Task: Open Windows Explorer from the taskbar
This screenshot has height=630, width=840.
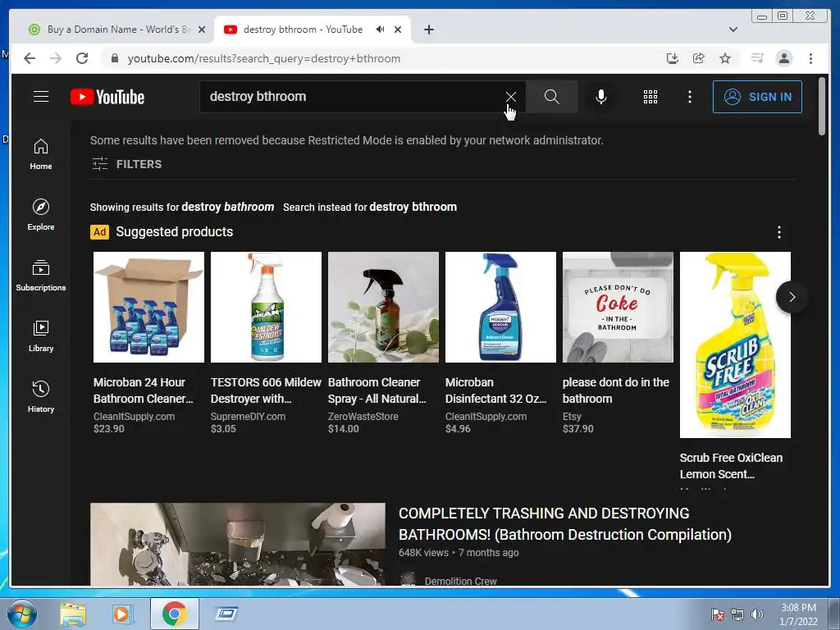Action: 72,614
